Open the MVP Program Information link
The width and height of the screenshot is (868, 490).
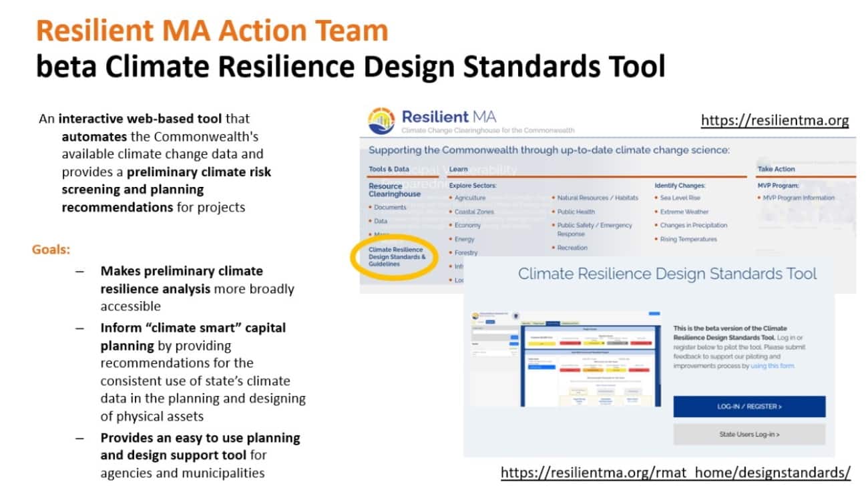pos(799,198)
